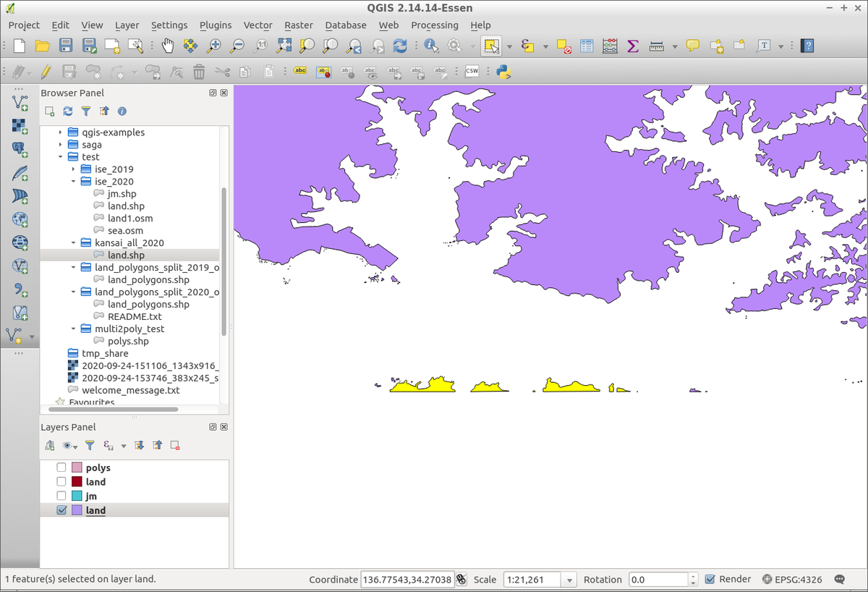Open the Python console

504,71
